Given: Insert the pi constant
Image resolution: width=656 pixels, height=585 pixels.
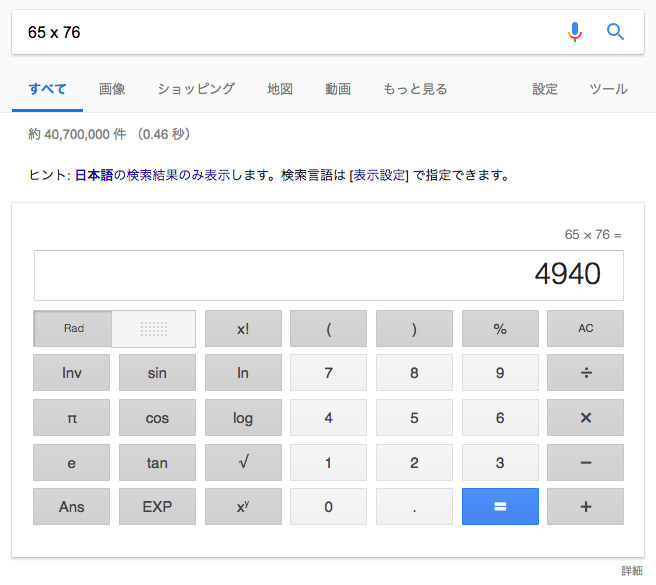Looking at the screenshot, I should coord(72,418).
